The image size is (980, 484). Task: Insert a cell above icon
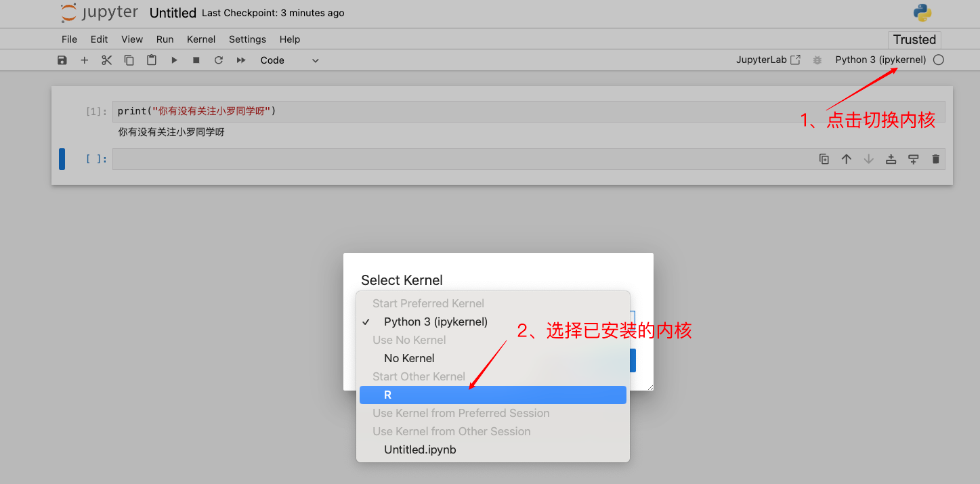(x=891, y=159)
